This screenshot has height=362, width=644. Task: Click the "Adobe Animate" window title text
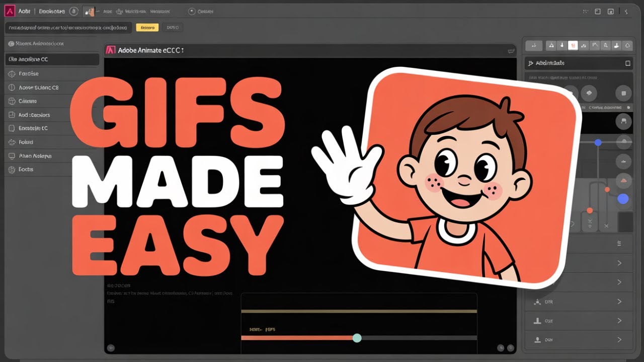point(151,50)
